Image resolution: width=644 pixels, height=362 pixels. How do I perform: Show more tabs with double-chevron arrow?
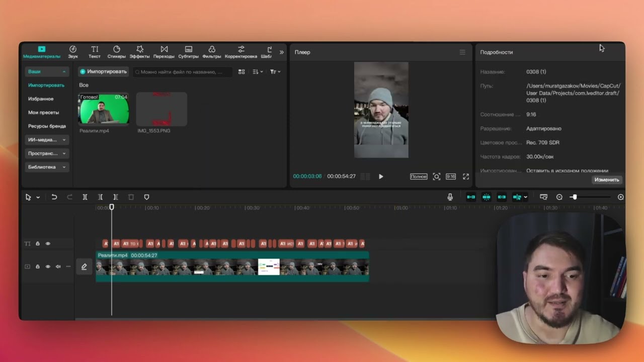coord(282,52)
